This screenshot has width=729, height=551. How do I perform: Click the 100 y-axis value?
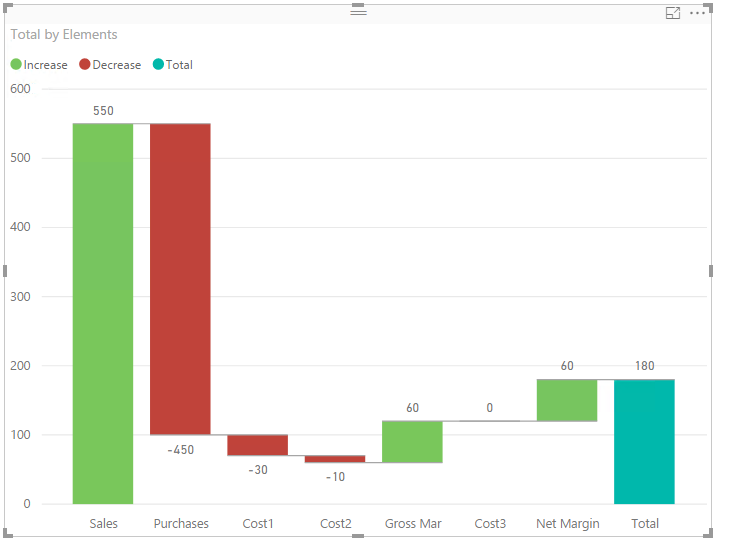20,435
